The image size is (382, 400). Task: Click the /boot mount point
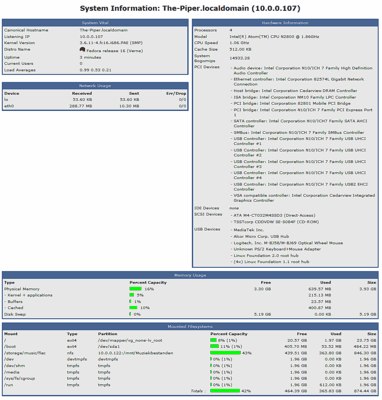click(x=10, y=347)
